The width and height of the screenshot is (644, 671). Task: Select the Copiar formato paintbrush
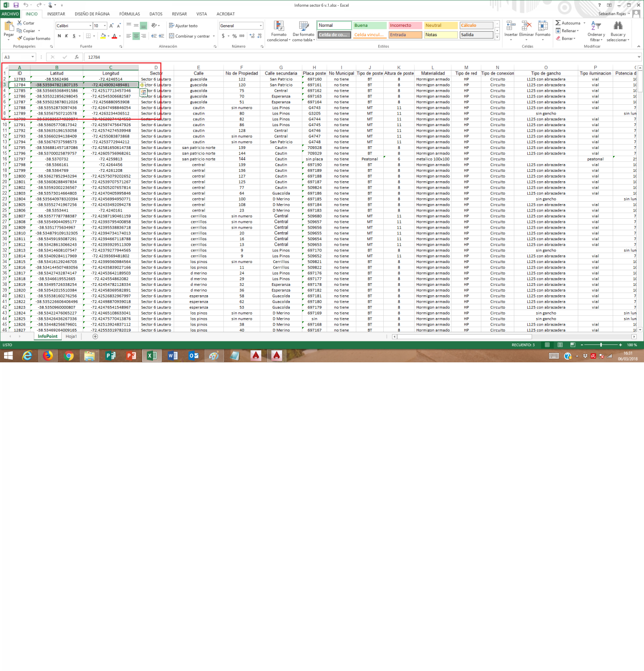click(x=20, y=38)
